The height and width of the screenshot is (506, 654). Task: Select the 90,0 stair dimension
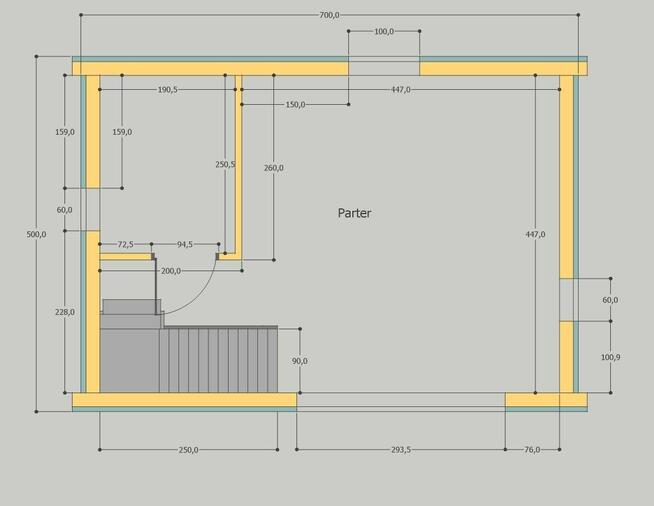(x=299, y=361)
